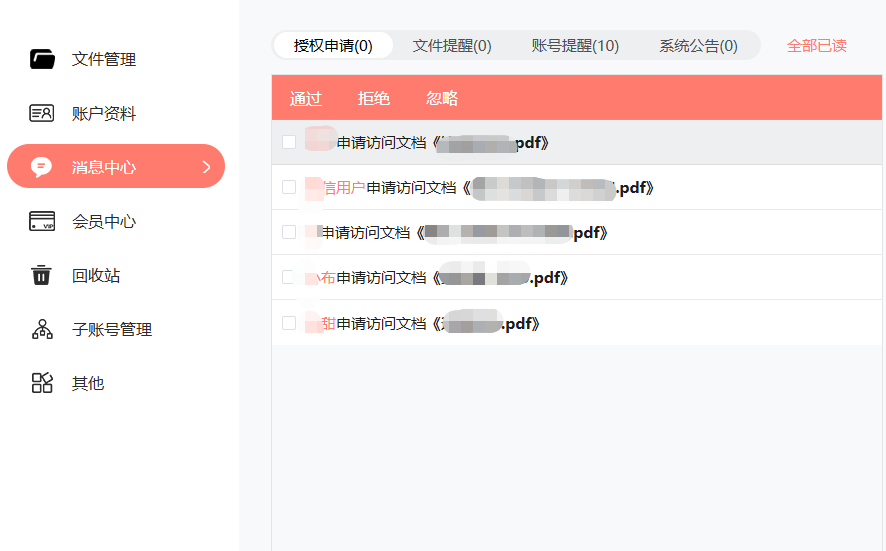Viewport: 886px width, 551px height.
Task: Tick the checkbox of the first request row
Action: coord(289,142)
